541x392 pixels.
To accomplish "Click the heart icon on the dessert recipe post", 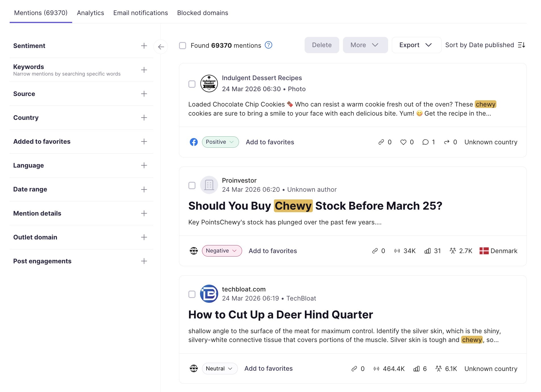I will coord(403,142).
